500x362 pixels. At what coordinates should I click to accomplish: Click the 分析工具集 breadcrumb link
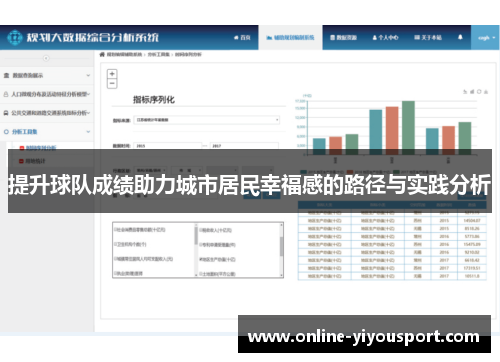point(158,54)
